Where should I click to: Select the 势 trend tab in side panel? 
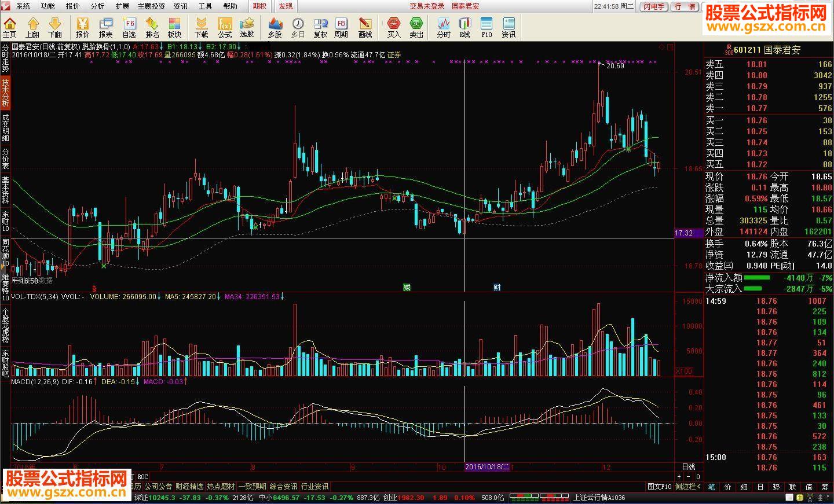776,487
